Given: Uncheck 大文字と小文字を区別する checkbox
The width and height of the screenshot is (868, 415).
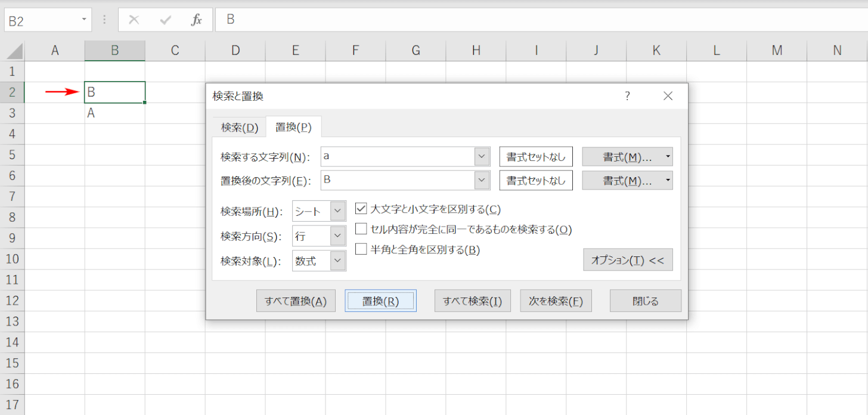Looking at the screenshot, I should pyautogui.click(x=361, y=209).
